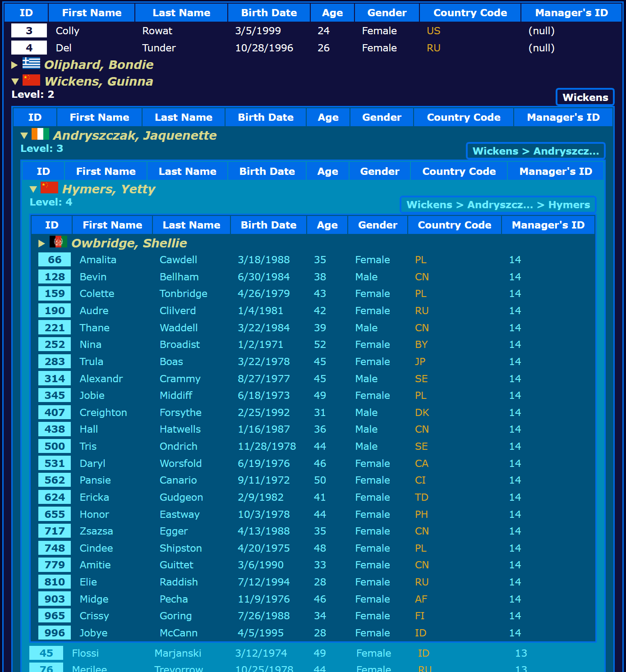Select the ID 128 cell

click(55, 277)
